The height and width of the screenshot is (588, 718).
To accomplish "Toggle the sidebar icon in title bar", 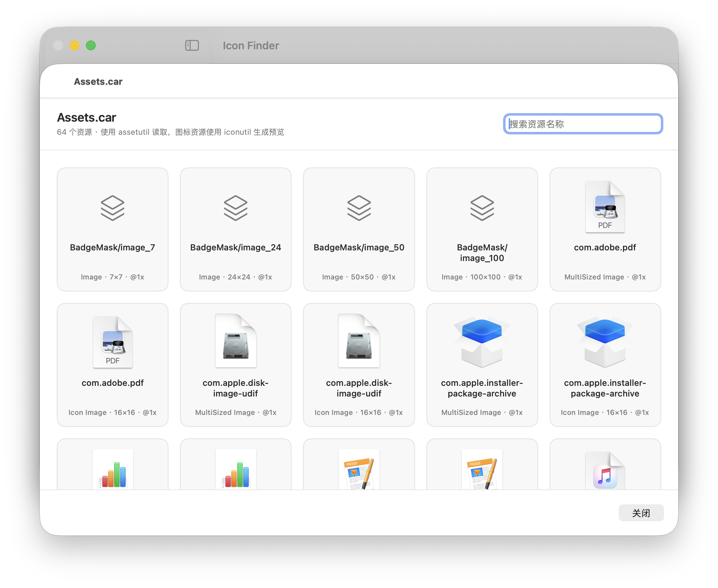I will click(x=192, y=45).
